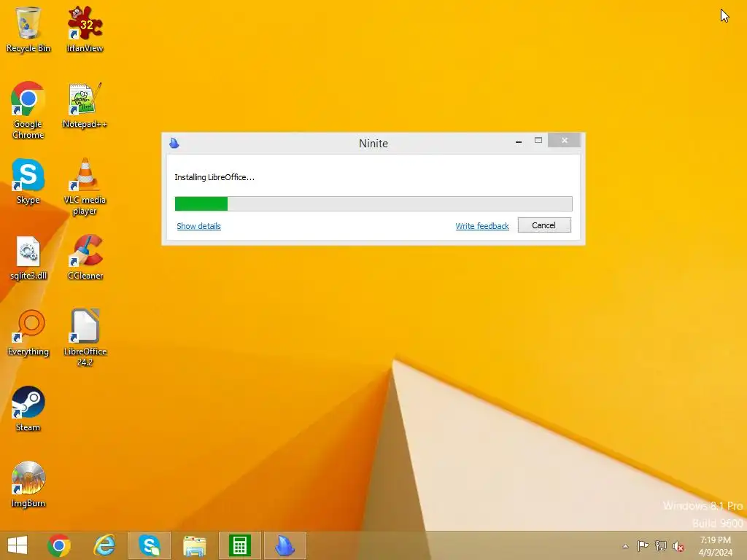Select the Notepad++ desktop shortcut
This screenshot has height=560, width=747.
pos(85,105)
